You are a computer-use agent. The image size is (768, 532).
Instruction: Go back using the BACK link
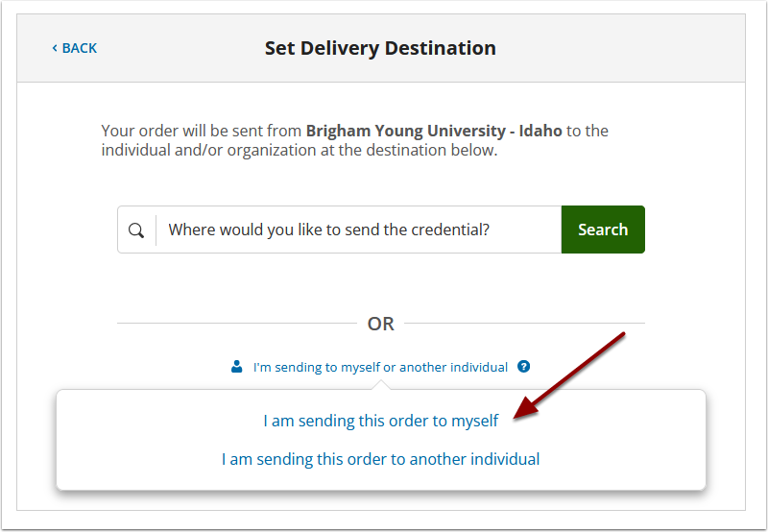pos(75,48)
